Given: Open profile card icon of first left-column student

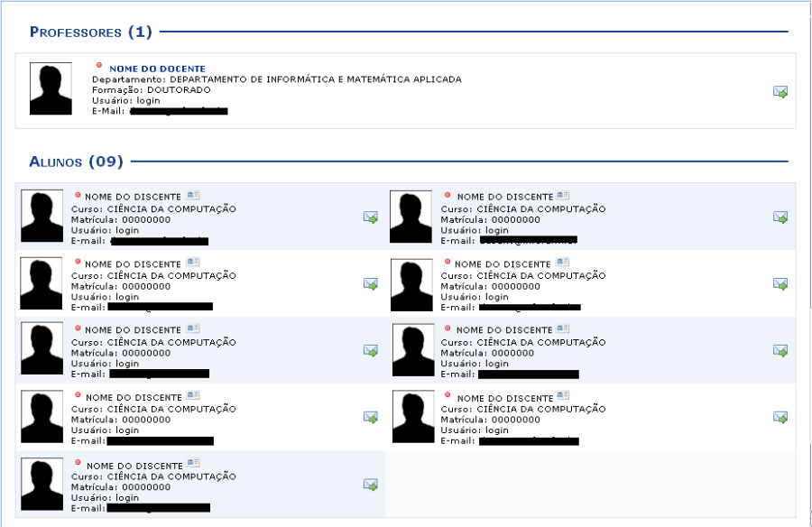Looking at the screenshot, I should [193, 195].
